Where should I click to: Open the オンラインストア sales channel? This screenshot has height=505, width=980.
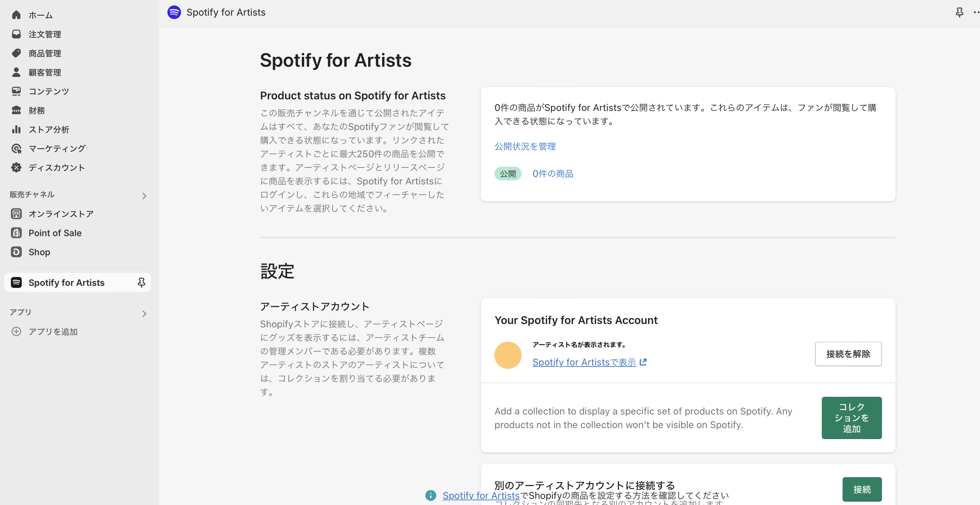point(61,213)
